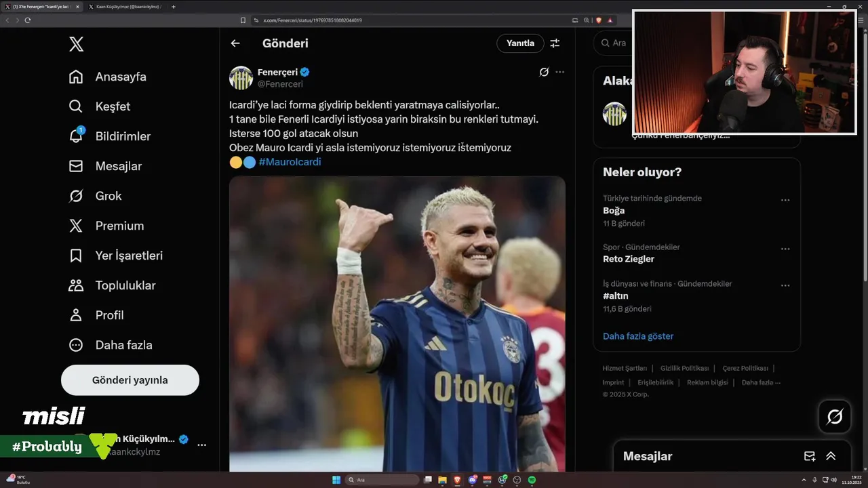This screenshot has height=488, width=868.
Task: Click the #MauroIcardi hashtag
Action: click(290, 162)
